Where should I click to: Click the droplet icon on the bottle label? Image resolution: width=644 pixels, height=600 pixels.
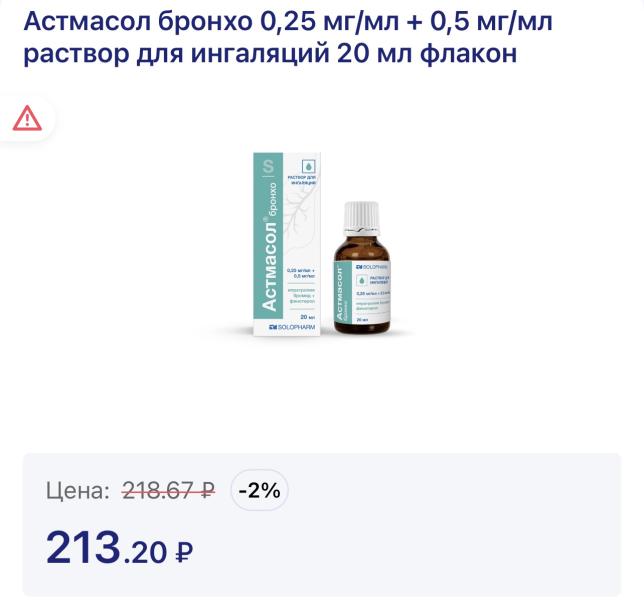click(361, 280)
